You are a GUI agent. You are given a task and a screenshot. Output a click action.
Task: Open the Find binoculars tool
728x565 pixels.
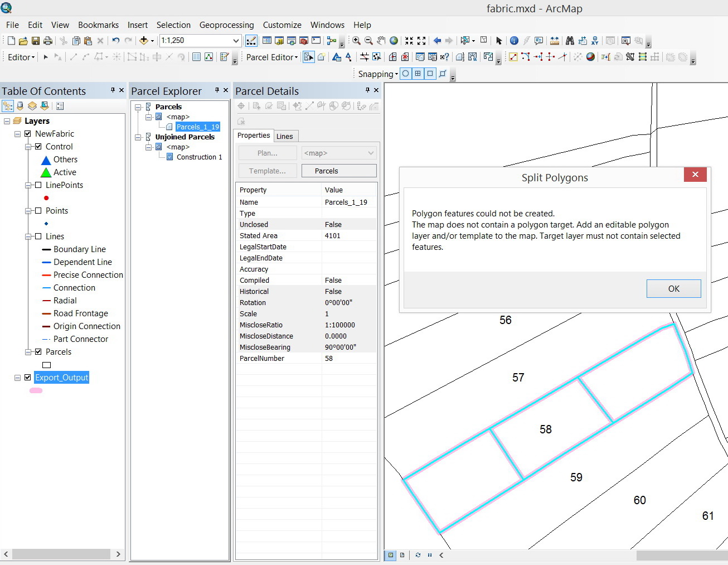(x=570, y=41)
